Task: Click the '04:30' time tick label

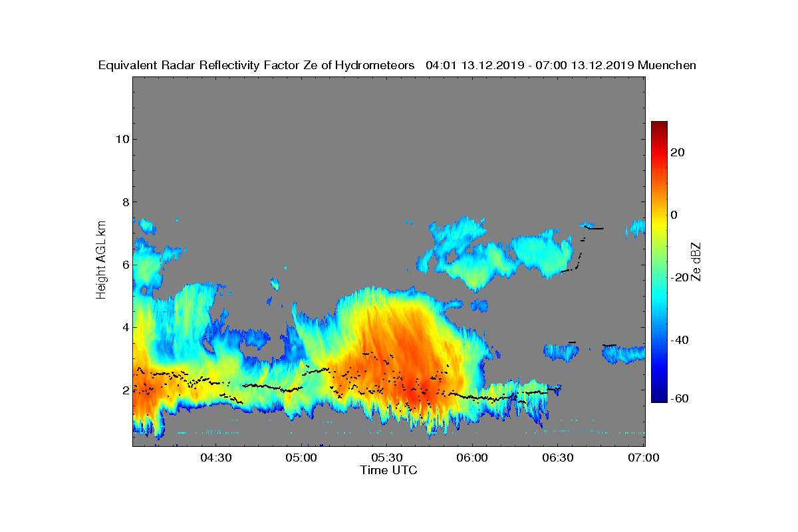Action: [x=215, y=458]
